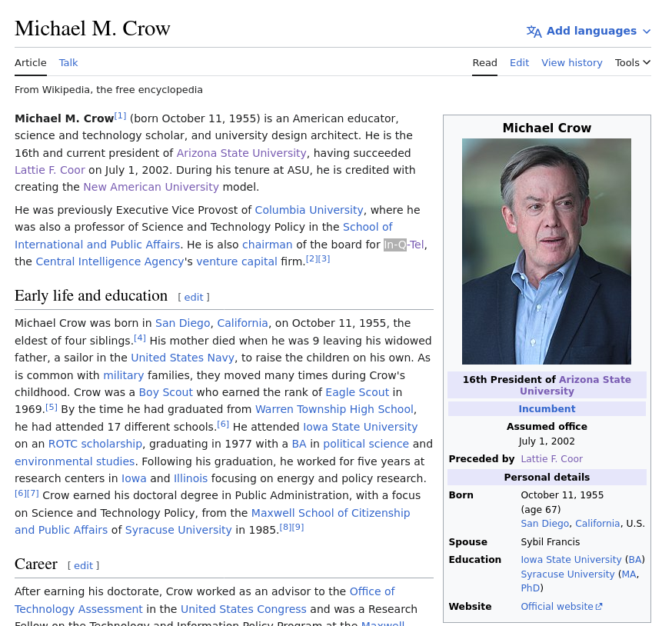Open the Boy Scout link

coord(166,392)
